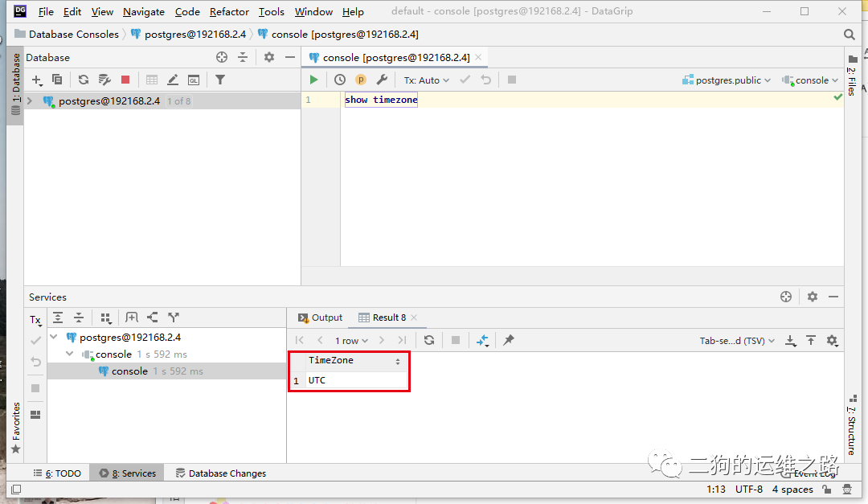Expand the postgres@192168.2.4 tree node
Viewport: 868px width, 504px height.
(29, 100)
